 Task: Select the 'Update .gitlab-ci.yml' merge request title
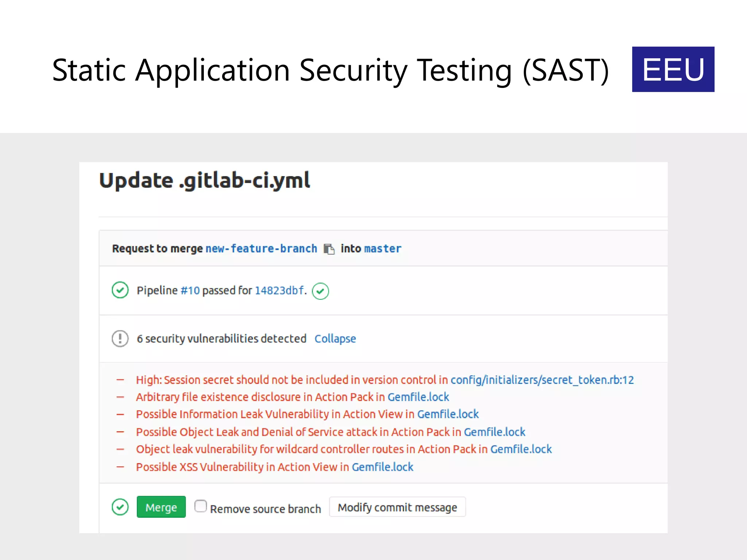click(205, 180)
